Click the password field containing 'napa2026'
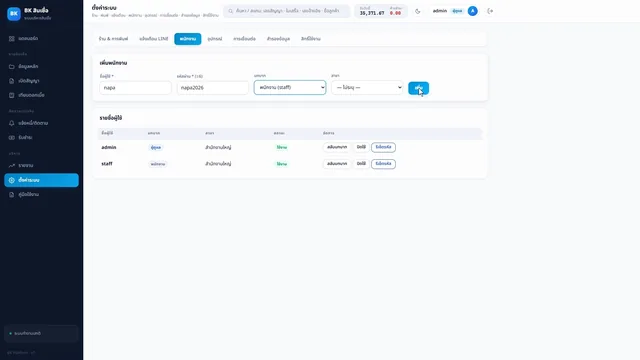This screenshot has height=360, width=640. [x=213, y=88]
